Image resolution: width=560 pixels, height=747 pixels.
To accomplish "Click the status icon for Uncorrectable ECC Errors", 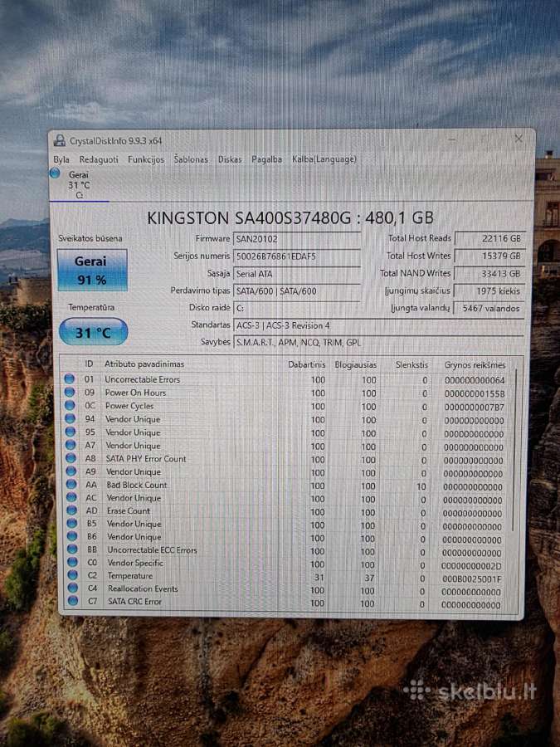I will click(x=72, y=549).
